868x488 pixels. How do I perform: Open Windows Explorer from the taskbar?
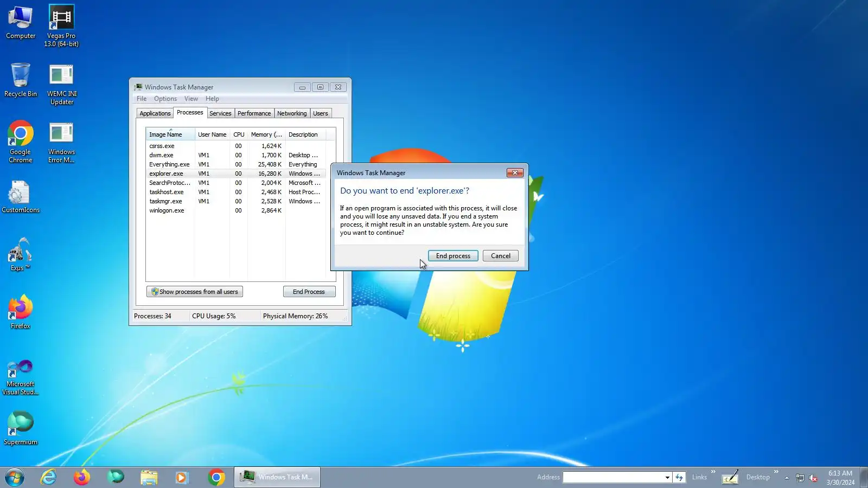149,477
